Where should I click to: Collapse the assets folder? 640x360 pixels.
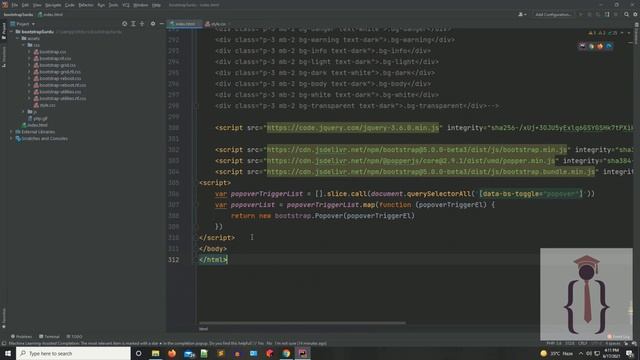[18, 38]
